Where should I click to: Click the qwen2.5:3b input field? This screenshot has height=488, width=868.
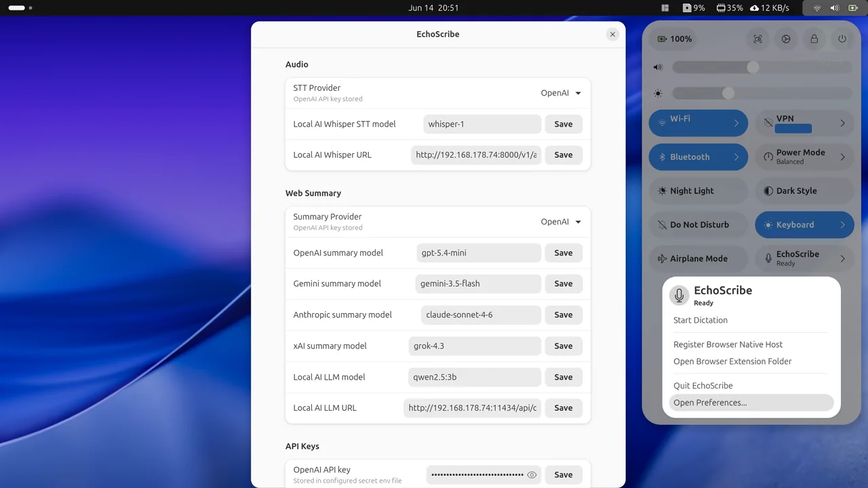coord(475,377)
